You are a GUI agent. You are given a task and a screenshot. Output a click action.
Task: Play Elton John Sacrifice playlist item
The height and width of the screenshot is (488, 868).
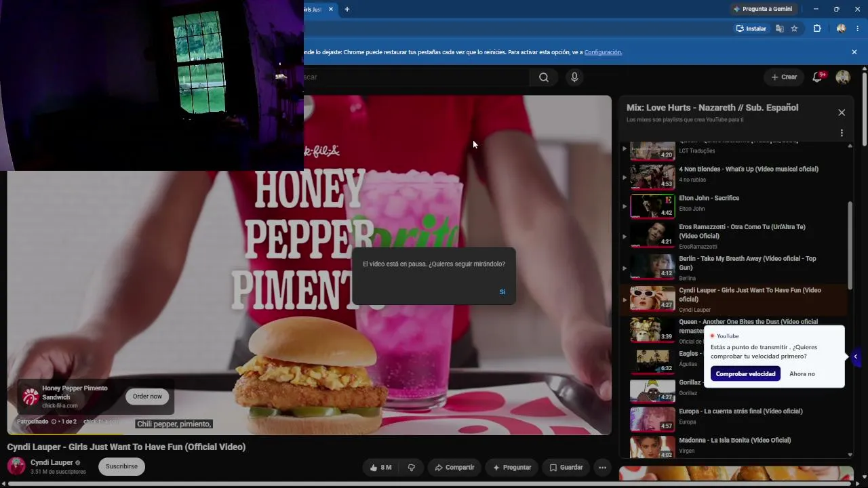734,205
